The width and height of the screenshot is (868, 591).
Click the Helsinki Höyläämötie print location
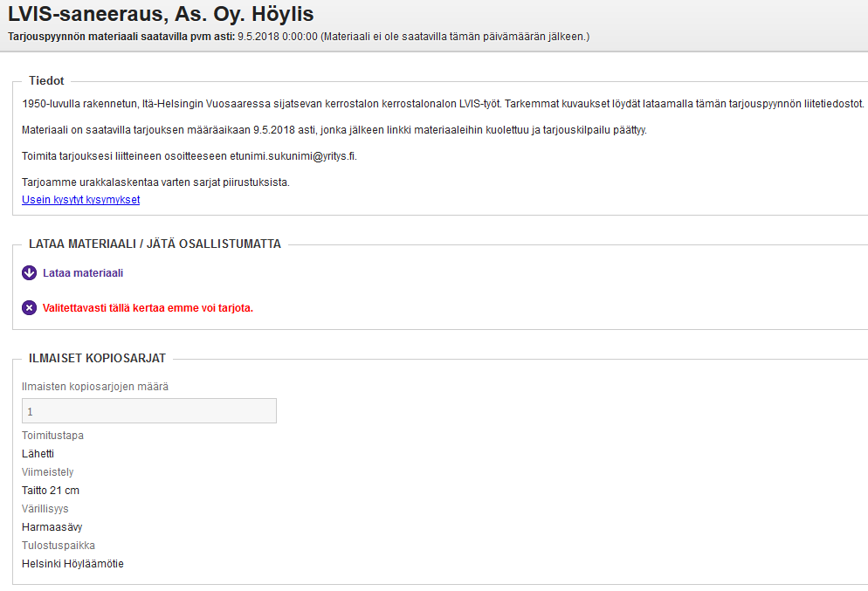(x=72, y=564)
